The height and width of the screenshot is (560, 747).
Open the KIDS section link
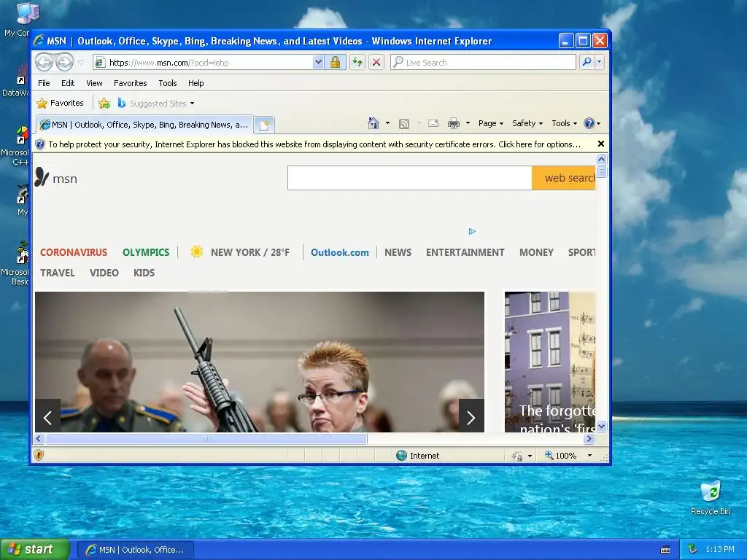pyautogui.click(x=144, y=273)
